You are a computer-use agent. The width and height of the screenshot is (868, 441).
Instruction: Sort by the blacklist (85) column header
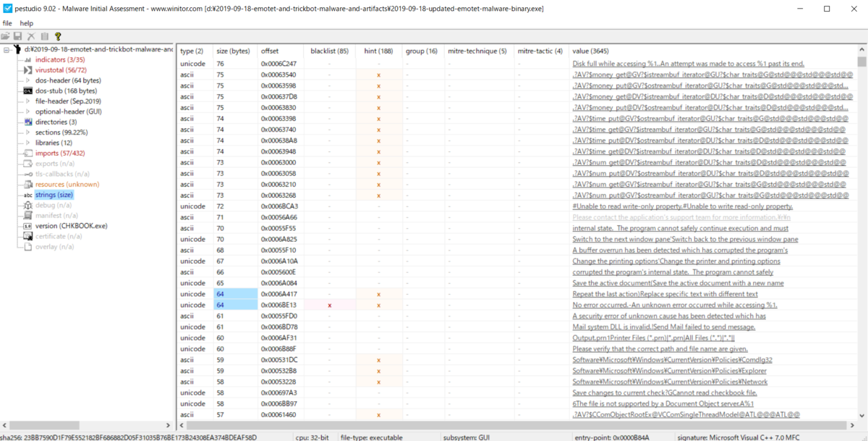[x=329, y=51]
